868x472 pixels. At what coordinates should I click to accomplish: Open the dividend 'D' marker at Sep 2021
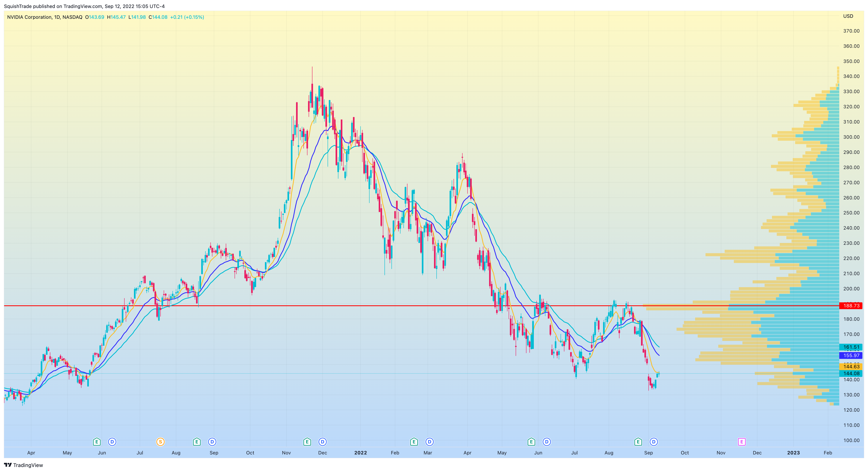(212, 442)
